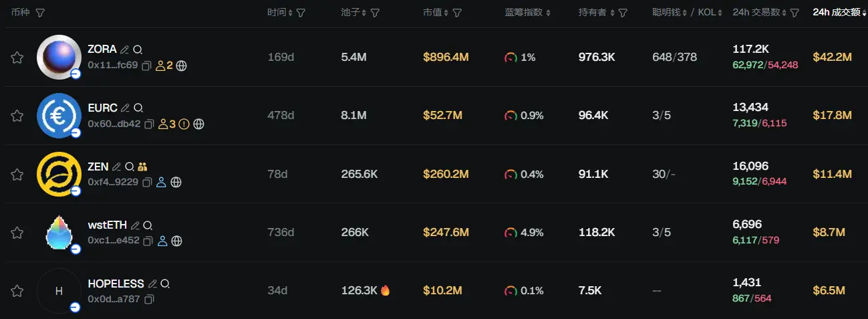Sort the table by 蓝筹指数
868x319 pixels.
527,13
